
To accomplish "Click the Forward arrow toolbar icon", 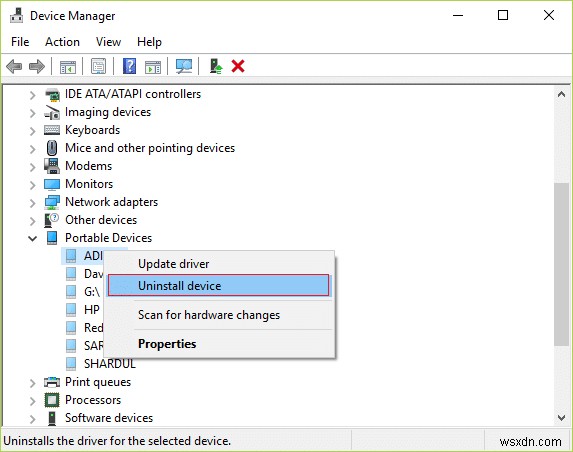I will click(37, 67).
